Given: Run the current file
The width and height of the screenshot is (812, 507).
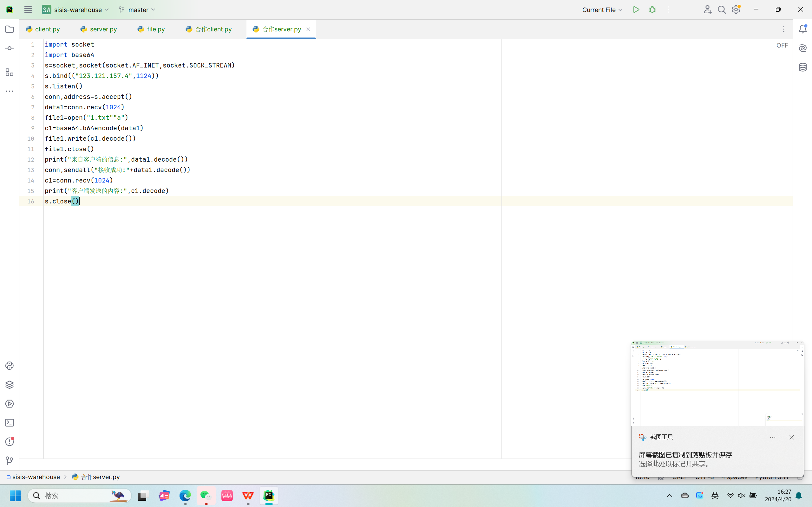Looking at the screenshot, I should [x=636, y=10].
